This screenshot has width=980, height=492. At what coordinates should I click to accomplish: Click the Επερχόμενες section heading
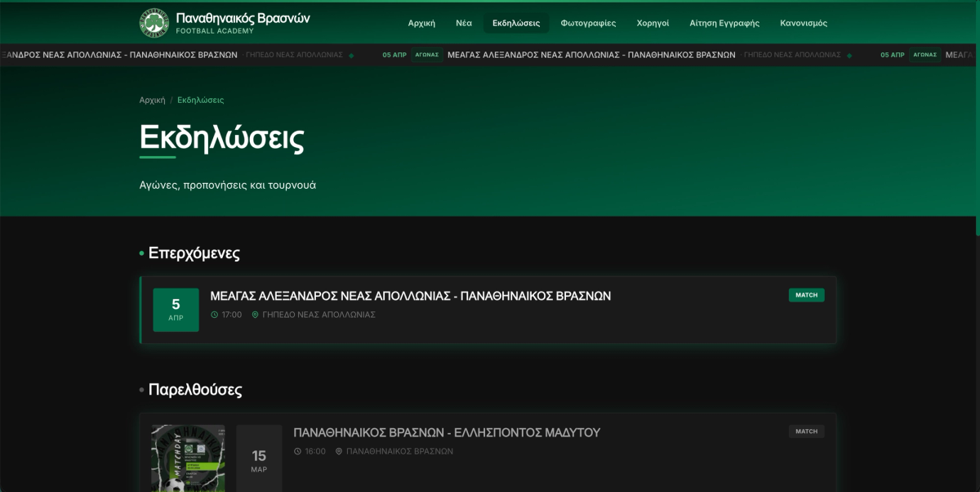[194, 253]
